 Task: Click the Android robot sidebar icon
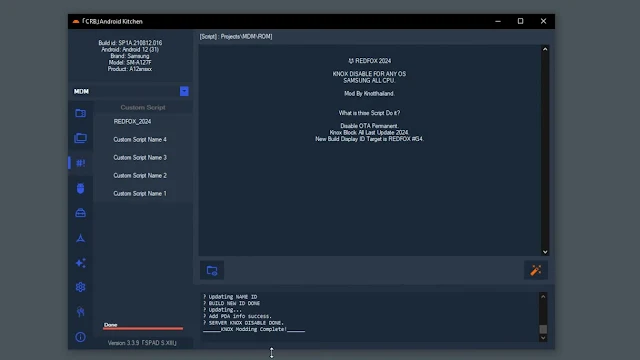(x=80, y=188)
